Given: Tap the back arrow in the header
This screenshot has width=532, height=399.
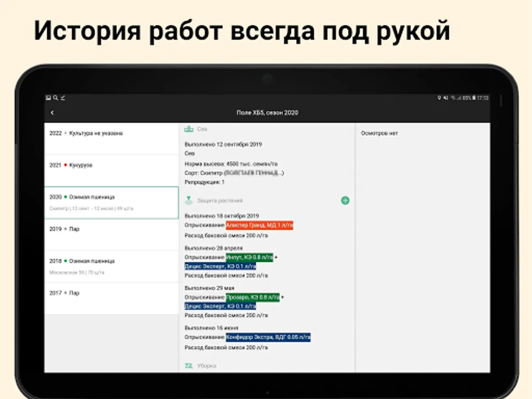Looking at the screenshot, I should point(52,113).
